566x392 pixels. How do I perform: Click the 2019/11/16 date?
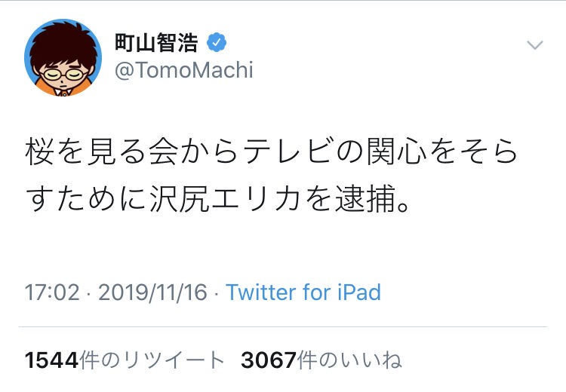pyautogui.click(x=152, y=292)
